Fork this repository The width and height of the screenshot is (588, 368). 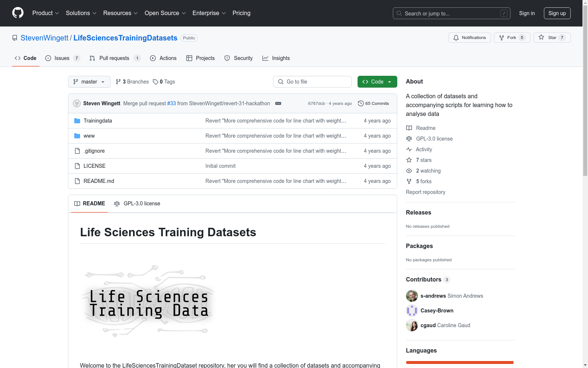pos(512,38)
